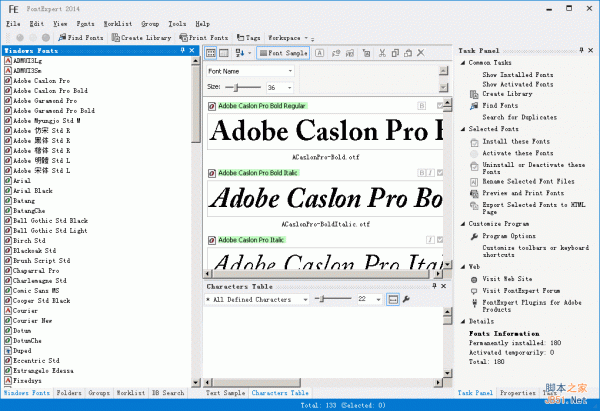
Task: Open the font size 36 dropdown
Action: (289, 88)
